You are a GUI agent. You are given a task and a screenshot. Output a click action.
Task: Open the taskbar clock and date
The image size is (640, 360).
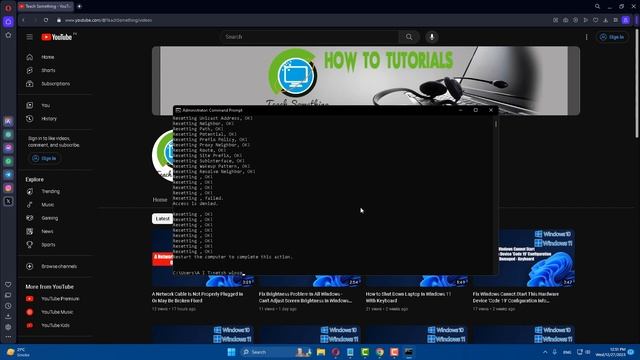[x=610, y=352]
